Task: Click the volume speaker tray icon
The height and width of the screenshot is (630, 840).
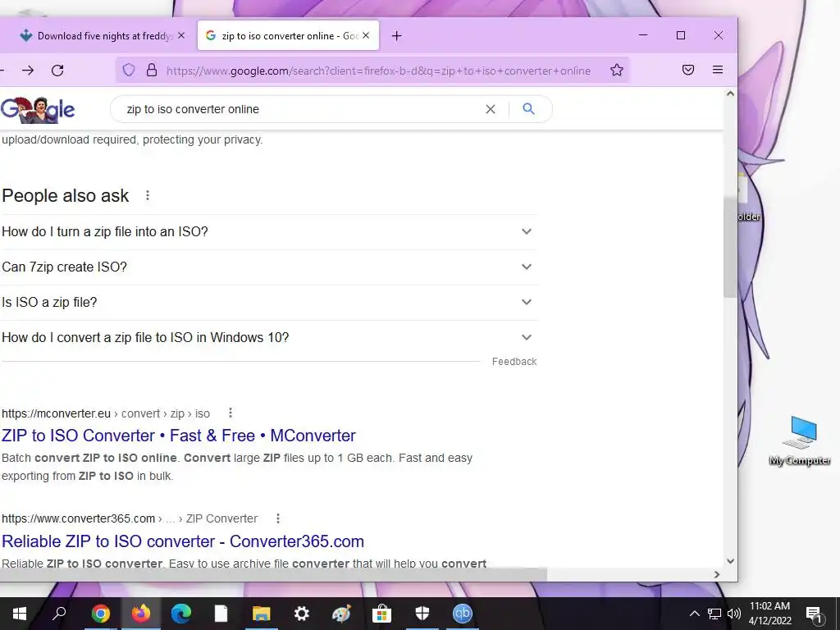Action: (734, 614)
